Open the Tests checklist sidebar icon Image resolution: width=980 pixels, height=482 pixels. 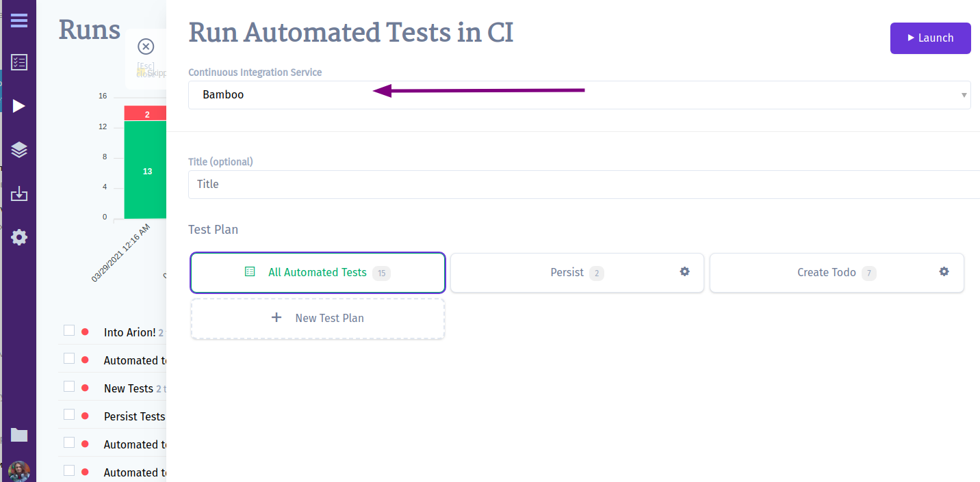[x=19, y=63]
